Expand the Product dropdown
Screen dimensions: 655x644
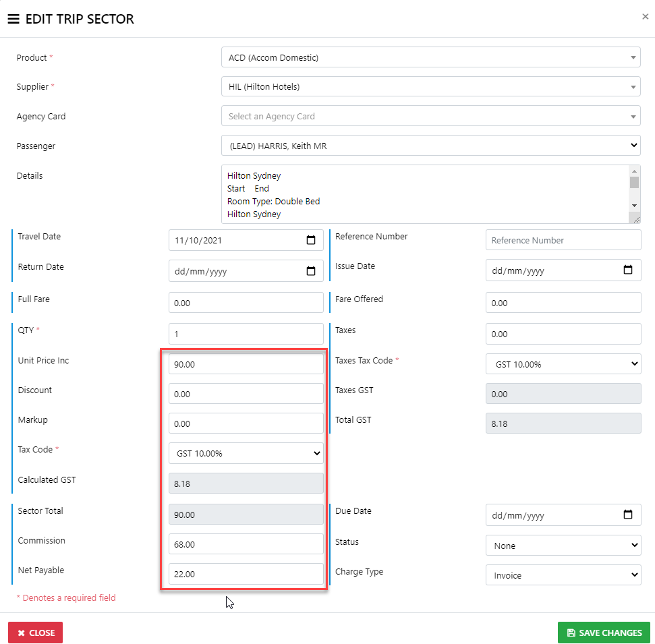(430, 57)
